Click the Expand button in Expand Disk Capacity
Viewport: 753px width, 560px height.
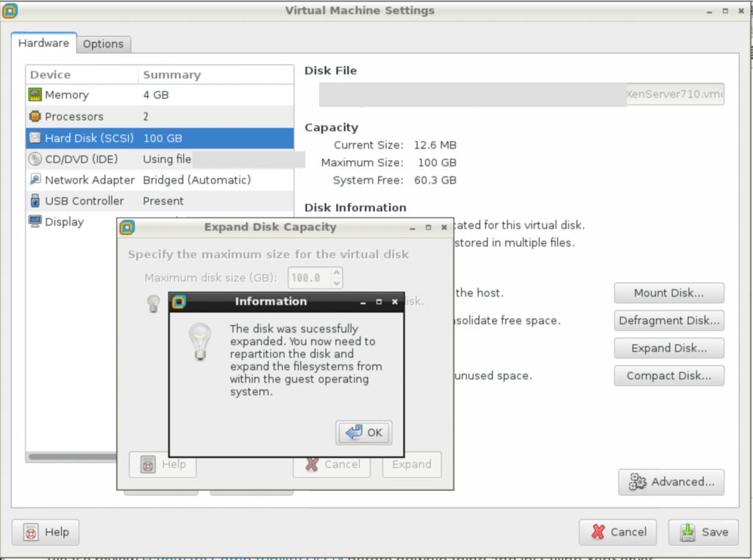click(412, 464)
